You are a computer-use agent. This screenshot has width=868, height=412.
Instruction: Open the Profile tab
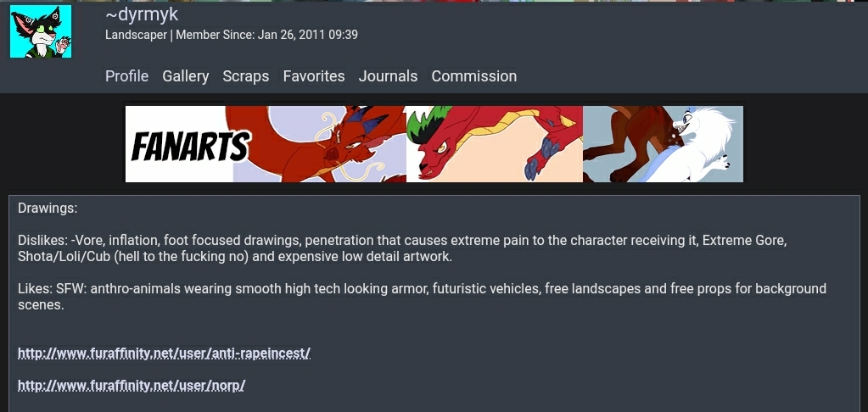click(x=126, y=75)
